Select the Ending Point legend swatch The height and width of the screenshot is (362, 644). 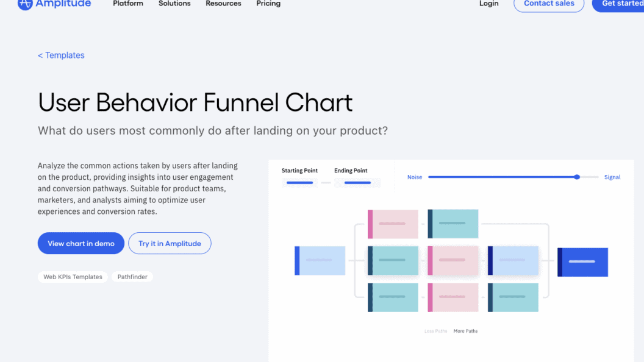357,182
